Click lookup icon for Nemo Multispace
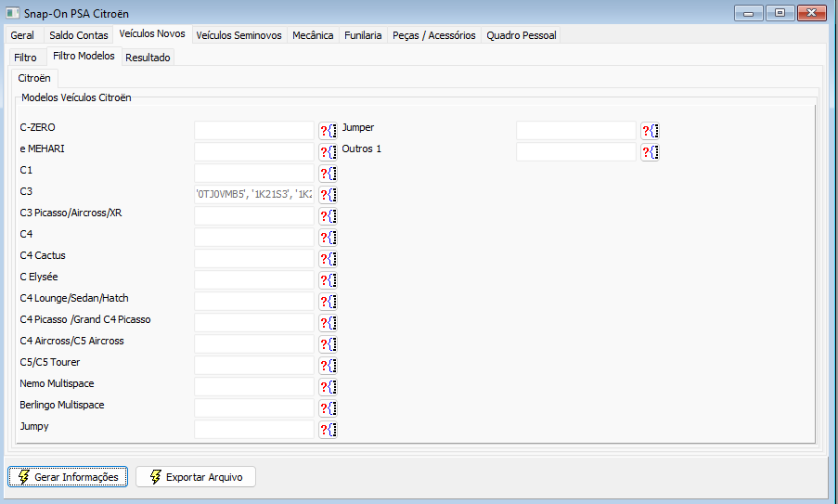This screenshot has width=838, height=504. pos(329,387)
